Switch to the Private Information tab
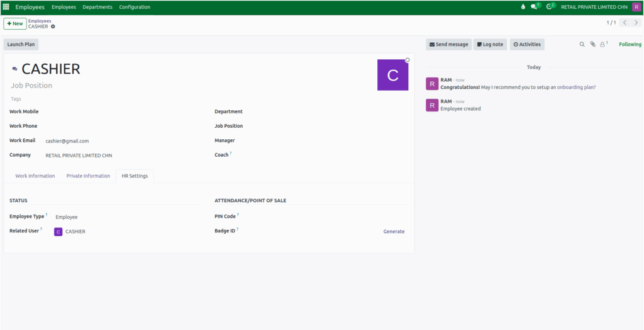Image resolution: width=644 pixels, height=330 pixels. point(88,176)
